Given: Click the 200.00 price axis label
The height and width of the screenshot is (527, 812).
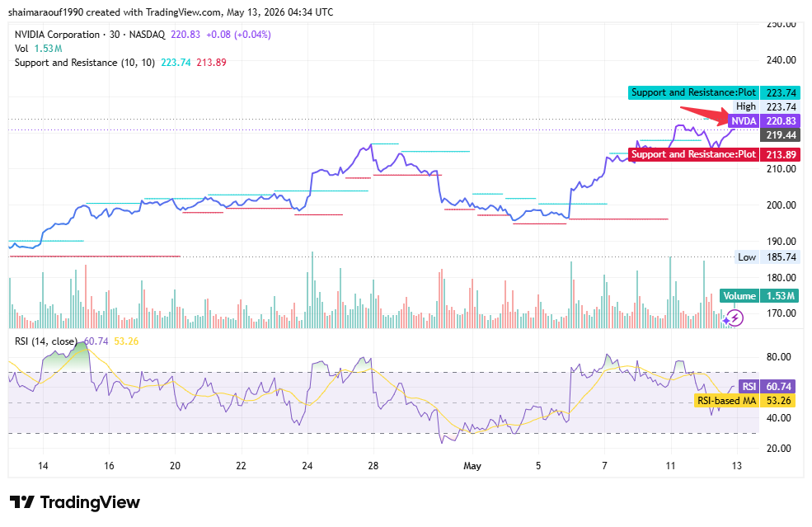Looking at the screenshot, I should pyautogui.click(x=781, y=205).
